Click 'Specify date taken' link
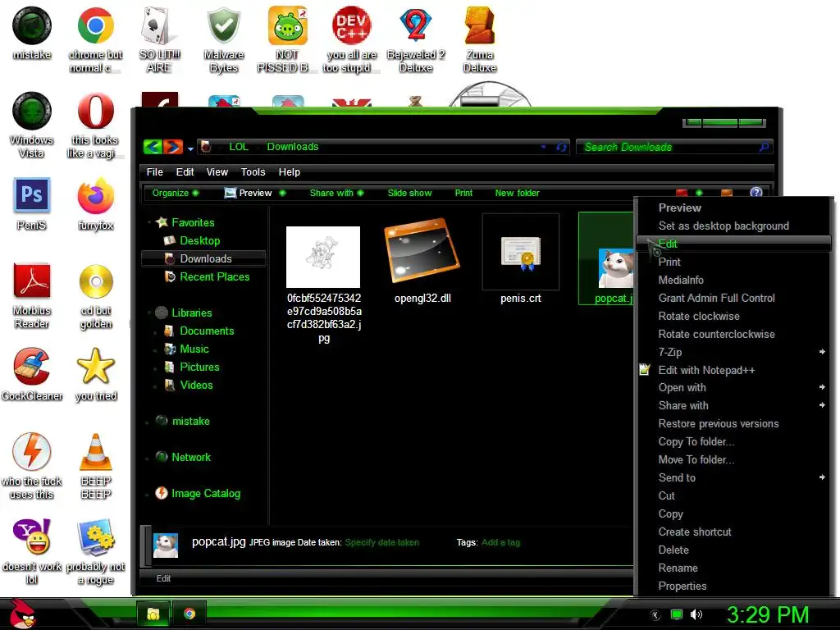Viewport: 840px width, 630px height. click(x=382, y=542)
